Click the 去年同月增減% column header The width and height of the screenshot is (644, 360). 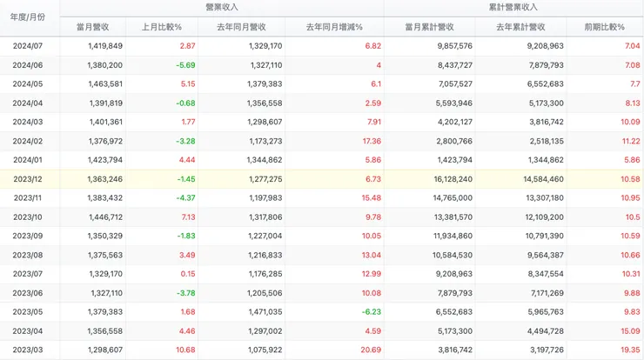click(334, 27)
